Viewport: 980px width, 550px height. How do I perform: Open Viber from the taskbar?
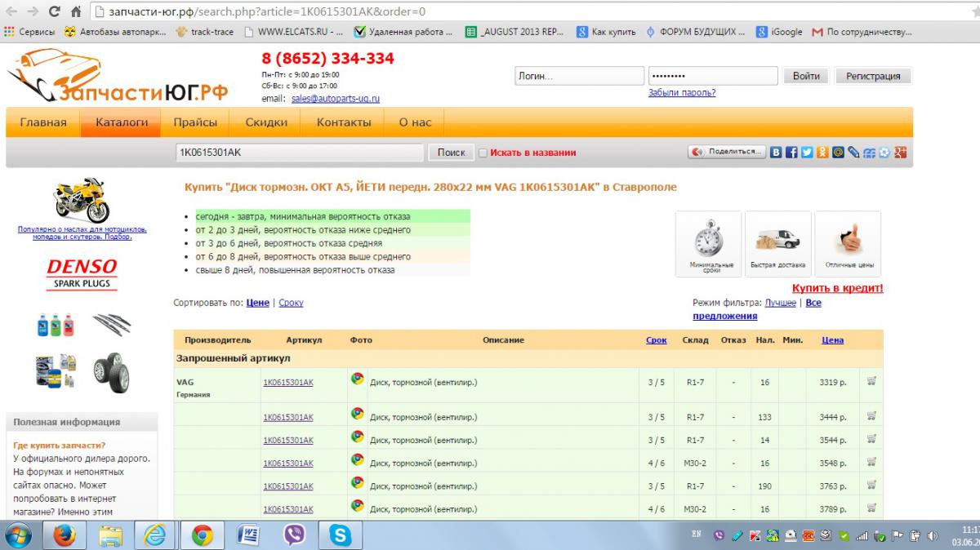pos(293,535)
